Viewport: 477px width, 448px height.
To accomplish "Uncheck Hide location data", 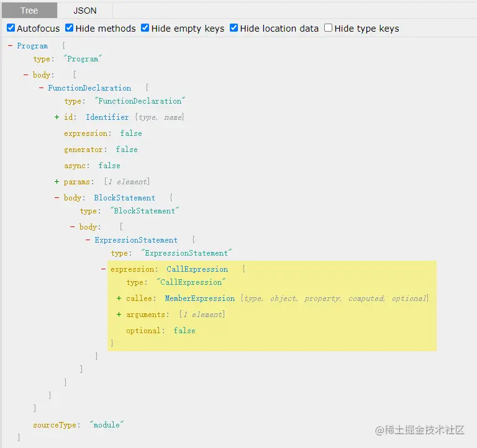I will [234, 28].
